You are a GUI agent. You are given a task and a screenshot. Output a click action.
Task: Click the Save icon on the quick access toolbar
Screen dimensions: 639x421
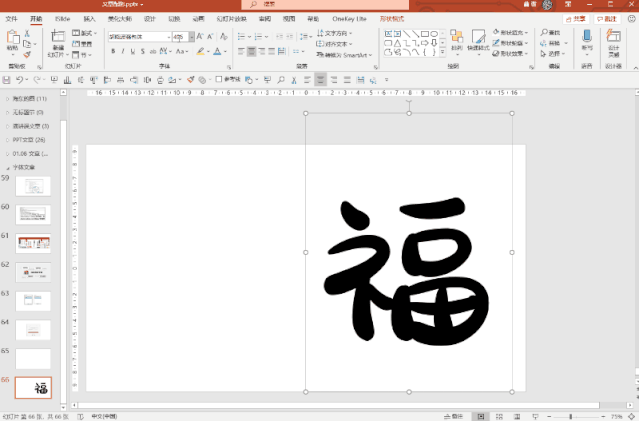(7, 80)
